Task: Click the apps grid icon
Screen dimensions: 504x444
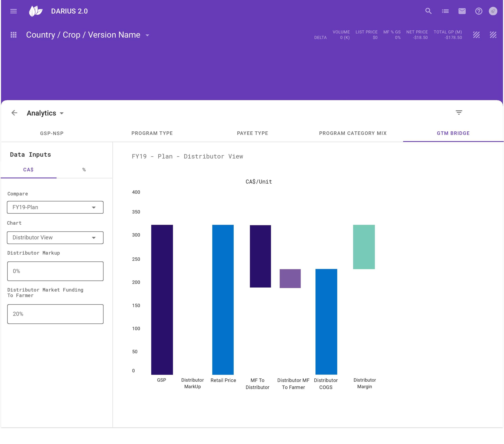Action: coord(14,35)
